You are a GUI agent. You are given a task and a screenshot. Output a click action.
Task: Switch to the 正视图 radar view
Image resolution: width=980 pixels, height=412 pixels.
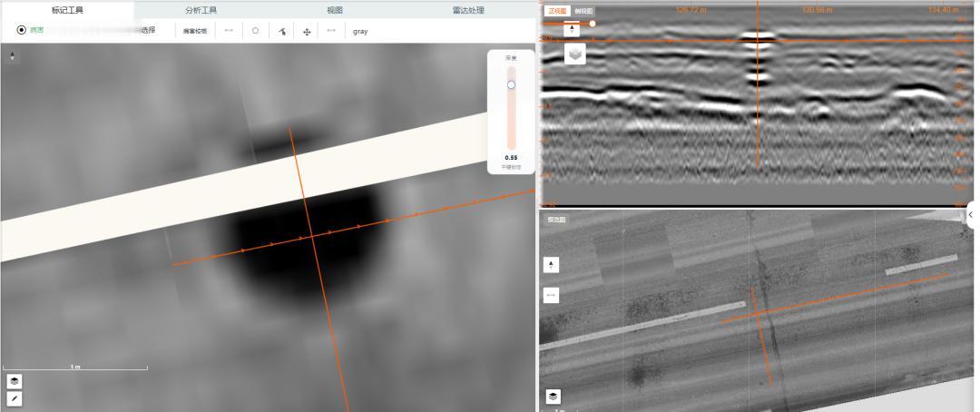coord(555,11)
